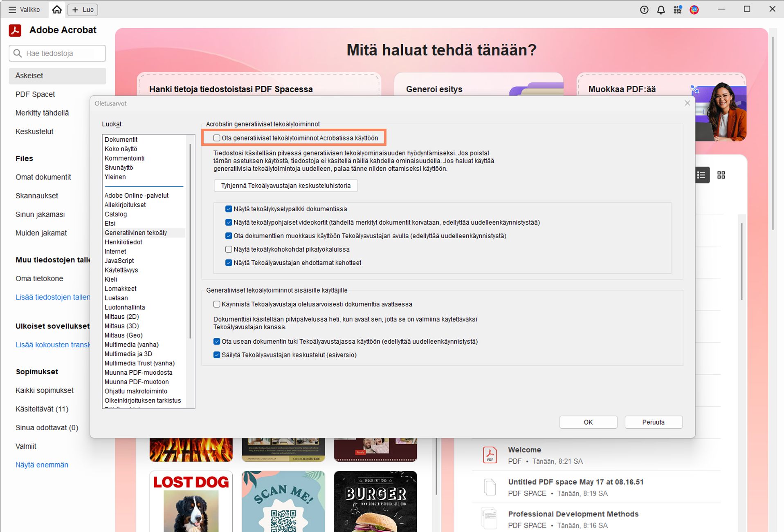The image size is (784, 532).
Task: Open PDF Spacet in the sidebar
Action: tap(35, 94)
